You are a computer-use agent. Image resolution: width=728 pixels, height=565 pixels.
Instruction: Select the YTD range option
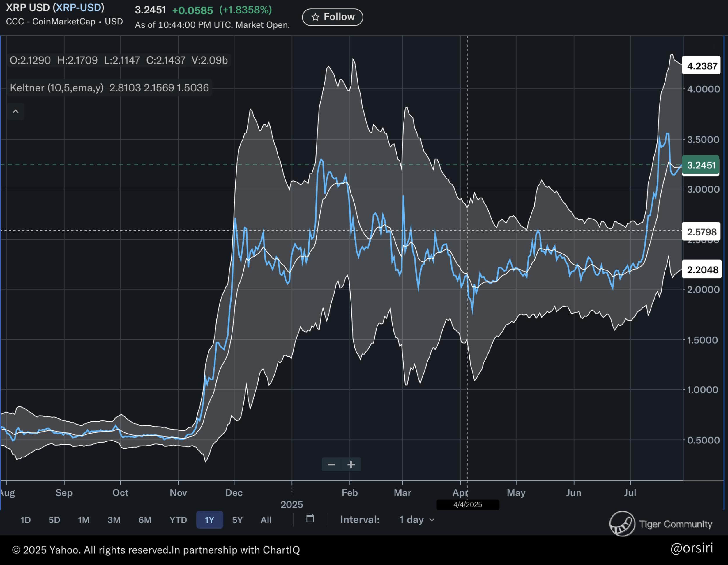click(x=178, y=520)
